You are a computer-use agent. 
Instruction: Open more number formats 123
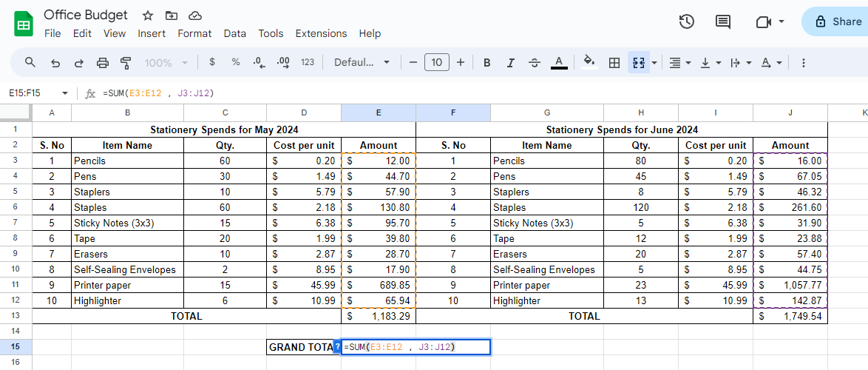click(x=308, y=63)
